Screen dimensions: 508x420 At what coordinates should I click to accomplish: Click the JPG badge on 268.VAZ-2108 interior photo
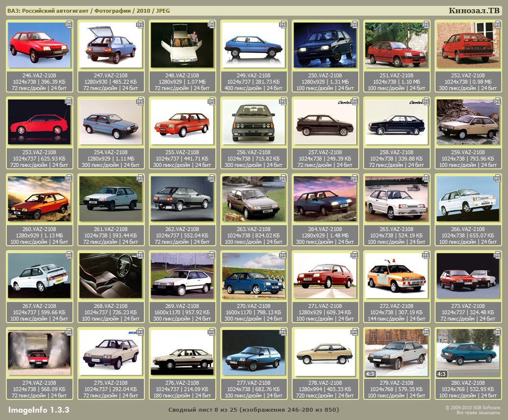coord(140,255)
